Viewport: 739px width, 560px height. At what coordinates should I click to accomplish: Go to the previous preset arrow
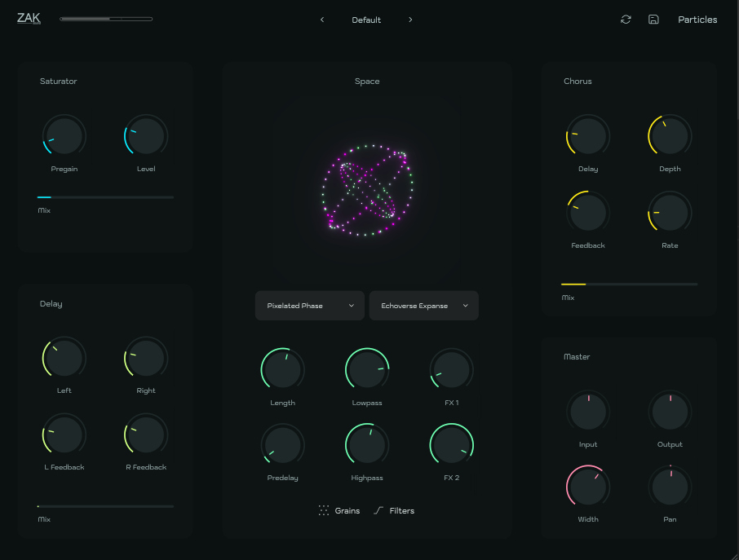(x=322, y=20)
